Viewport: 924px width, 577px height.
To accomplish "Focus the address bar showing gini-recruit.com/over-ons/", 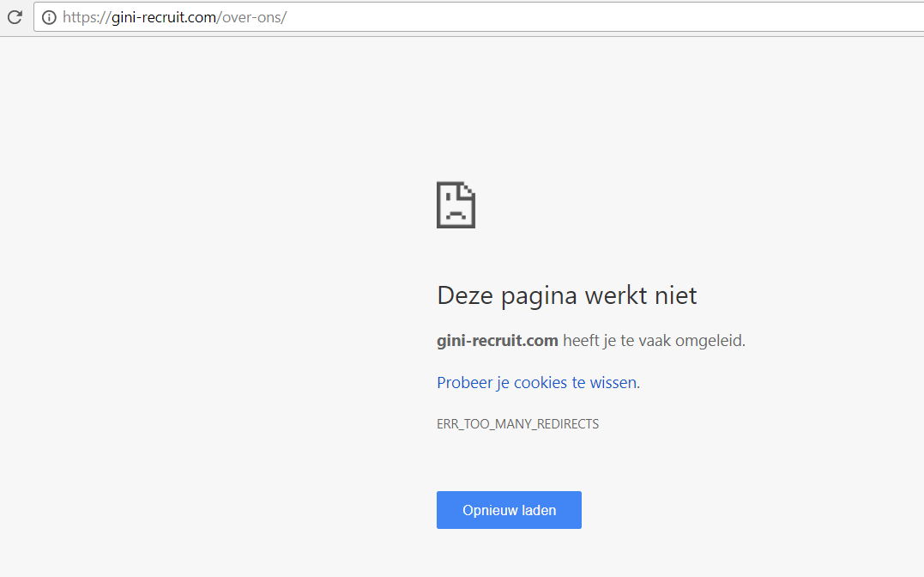I will pyautogui.click(x=479, y=17).
